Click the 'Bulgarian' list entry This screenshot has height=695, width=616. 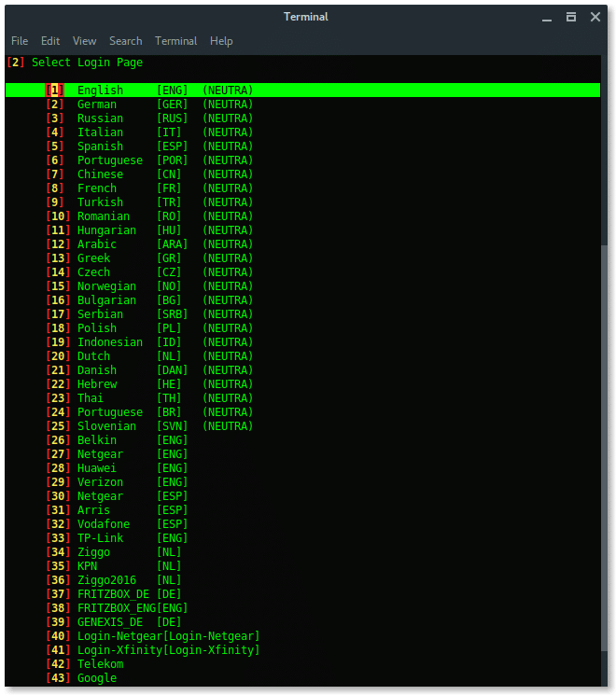click(x=107, y=300)
